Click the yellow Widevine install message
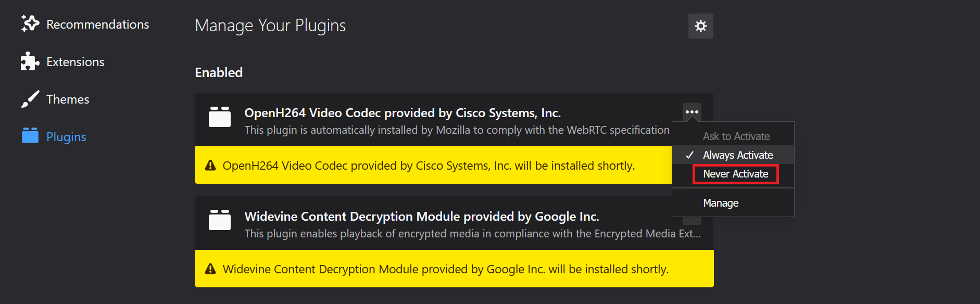980x304 pixels. click(x=445, y=269)
